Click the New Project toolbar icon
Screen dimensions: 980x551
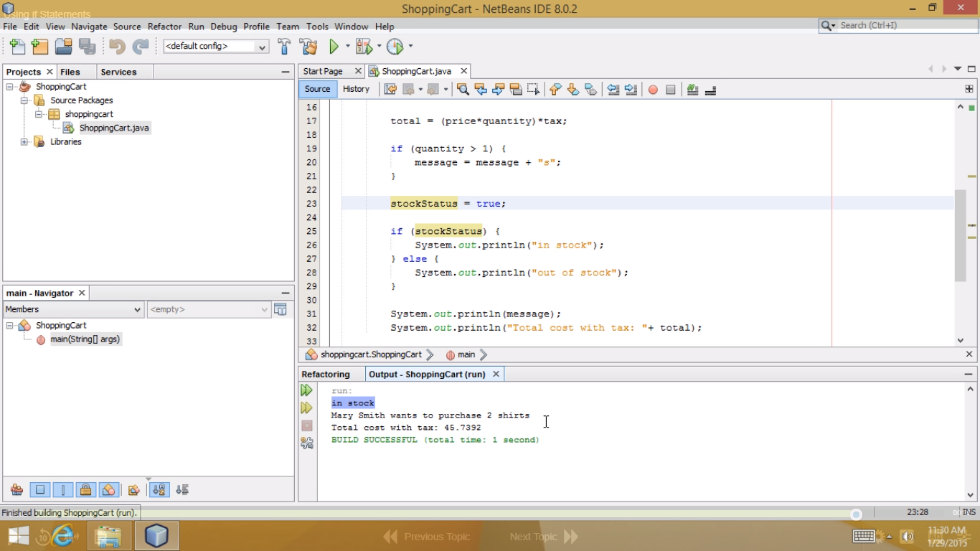click(40, 47)
